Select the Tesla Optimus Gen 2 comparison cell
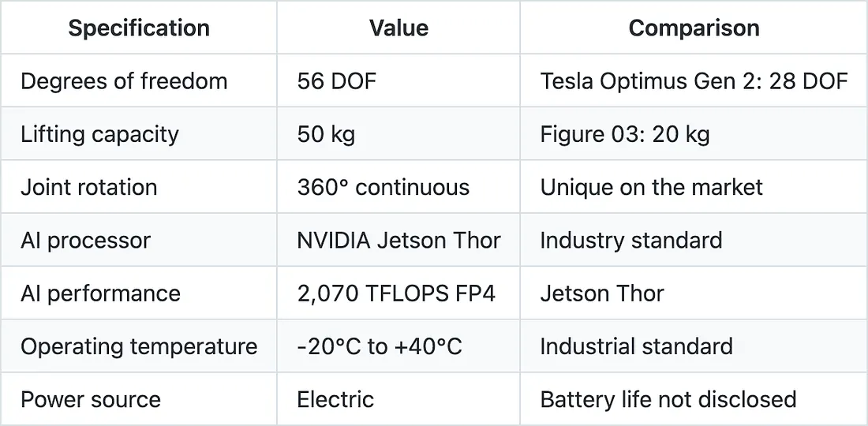 coord(694,81)
